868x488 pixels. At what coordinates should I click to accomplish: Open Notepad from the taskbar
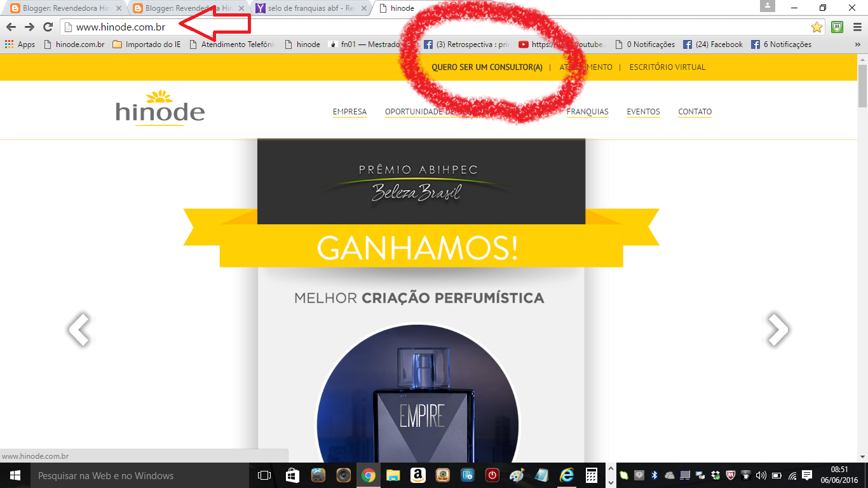[x=541, y=475]
